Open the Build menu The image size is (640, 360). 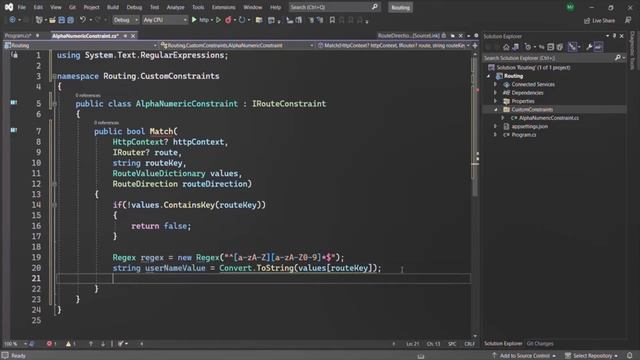pyautogui.click(x=113, y=7)
